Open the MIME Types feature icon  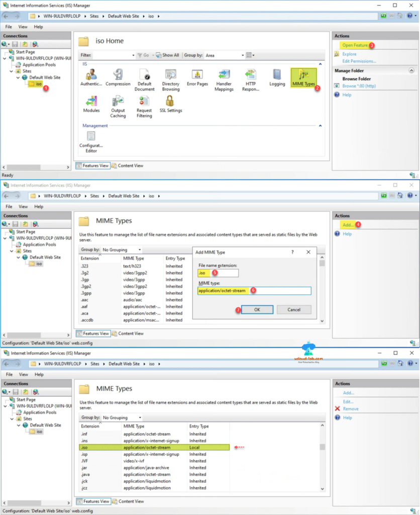(x=303, y=77)
